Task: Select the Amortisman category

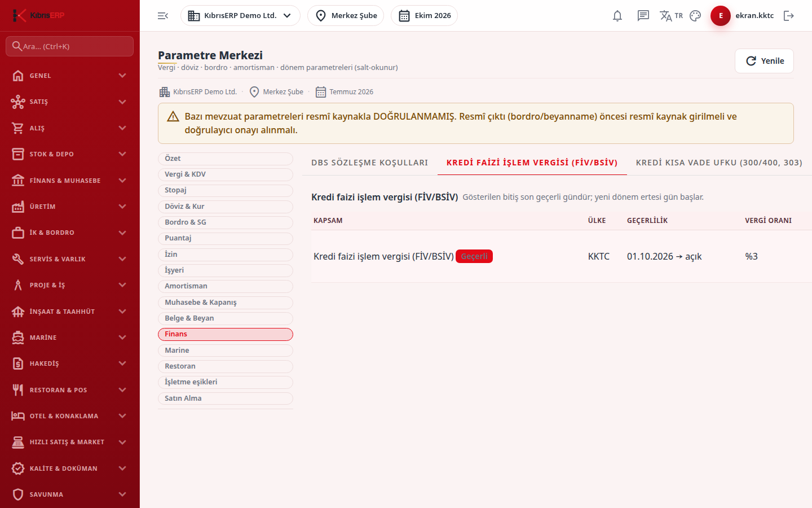Action: [226, 286]
